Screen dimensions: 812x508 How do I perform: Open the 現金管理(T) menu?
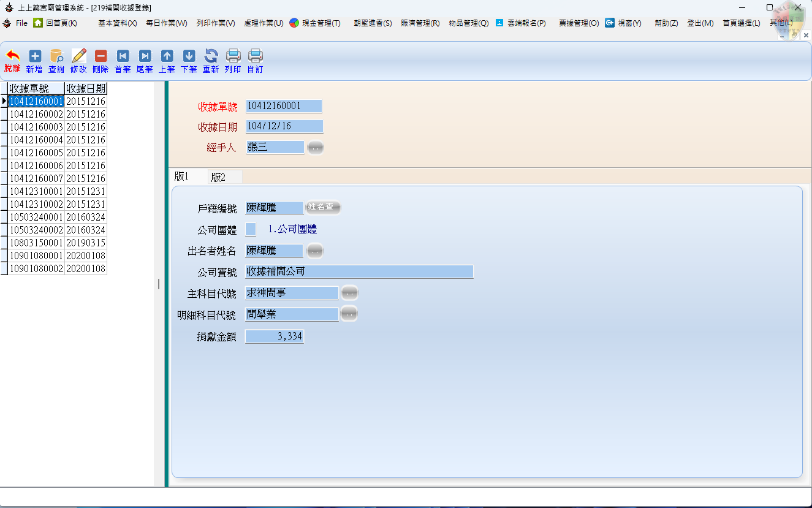[x=315, y=23]
